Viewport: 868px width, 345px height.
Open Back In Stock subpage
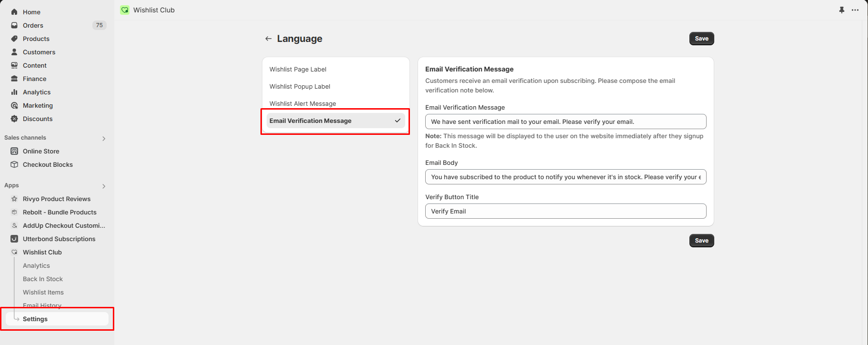tap(43, 279)
